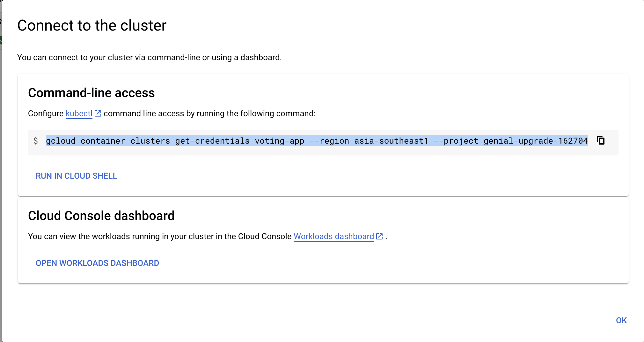Click the --project flag in command
This screenshot has height=342, width=644.
click(456, 141)
